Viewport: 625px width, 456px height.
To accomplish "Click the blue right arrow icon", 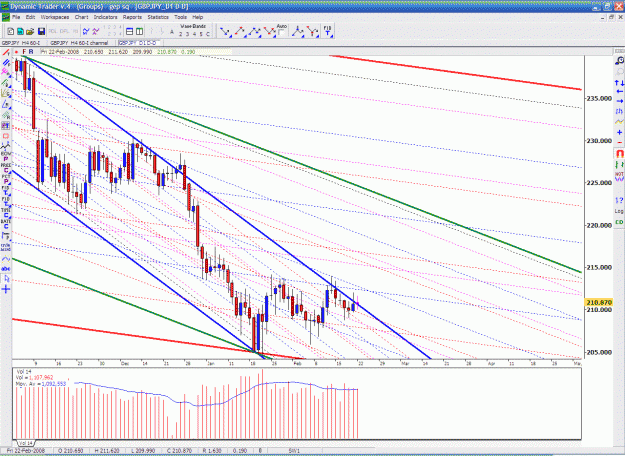I will pyautogui.click(x=619, y=101).
